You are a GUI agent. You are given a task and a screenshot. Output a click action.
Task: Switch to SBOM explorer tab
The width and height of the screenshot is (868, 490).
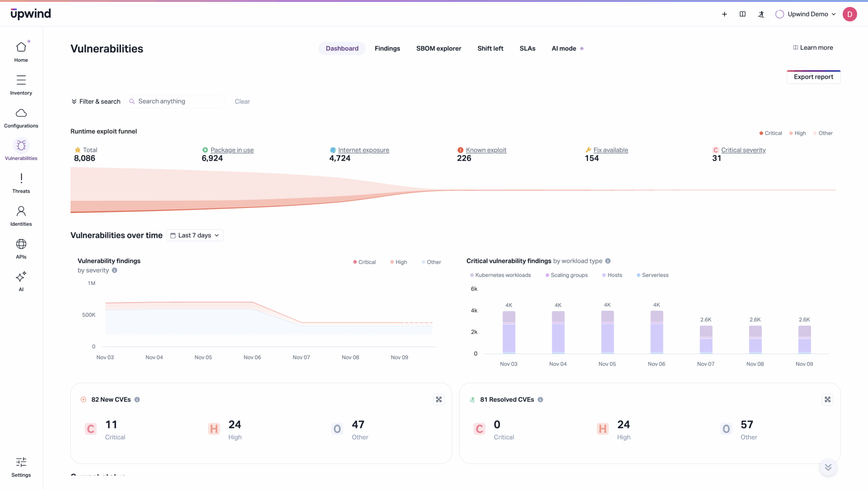tap(439, 49)
